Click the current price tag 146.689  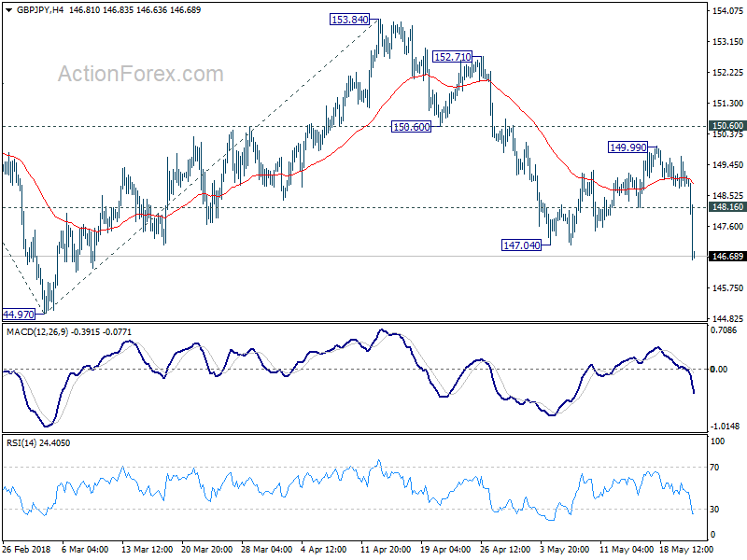(727, 257)
